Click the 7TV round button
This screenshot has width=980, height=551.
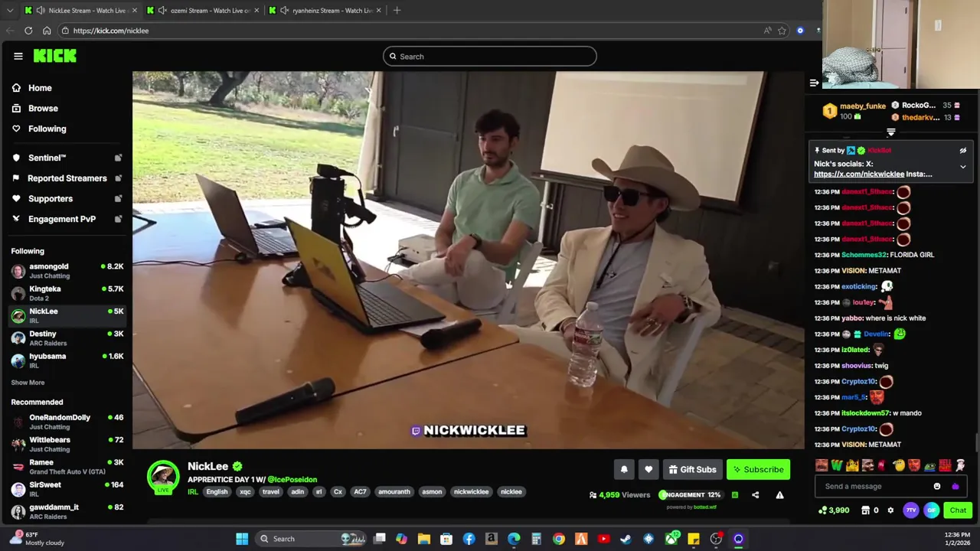point(910,510)
